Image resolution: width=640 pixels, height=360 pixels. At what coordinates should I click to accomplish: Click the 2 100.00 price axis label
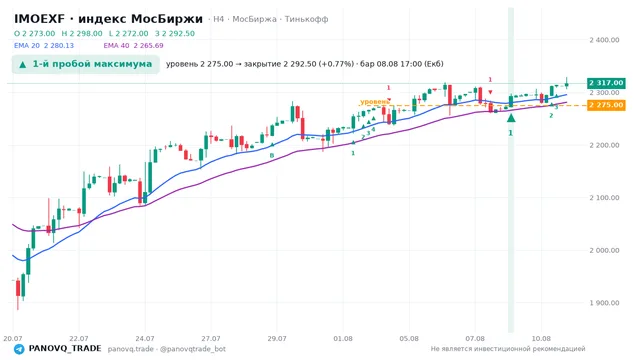[604, 198]
